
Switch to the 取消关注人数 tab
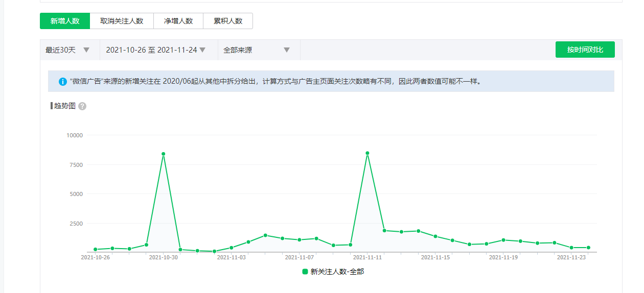122,21
